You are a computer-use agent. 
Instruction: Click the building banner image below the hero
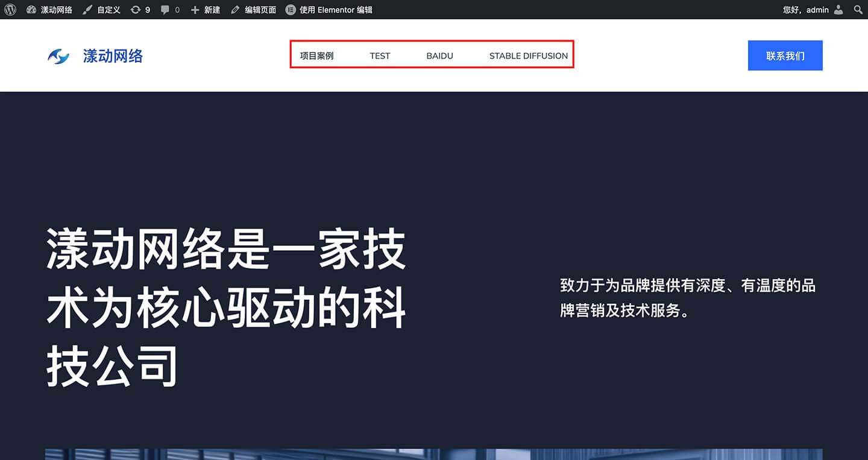(x=433, y=454)
